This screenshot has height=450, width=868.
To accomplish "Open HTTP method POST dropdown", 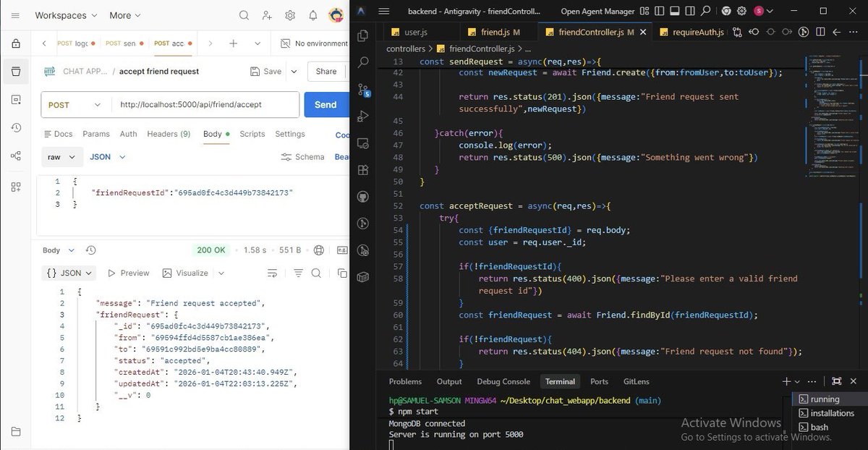I will point(75,105).
